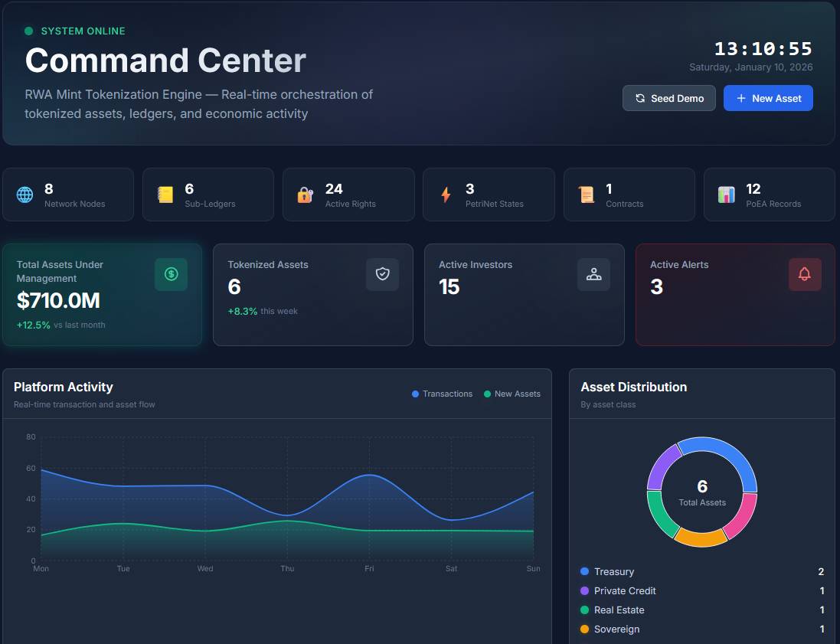840x644 pixels.
Task: Click the Fri peak on the Transactions line
Action: (x=369, y=475)
